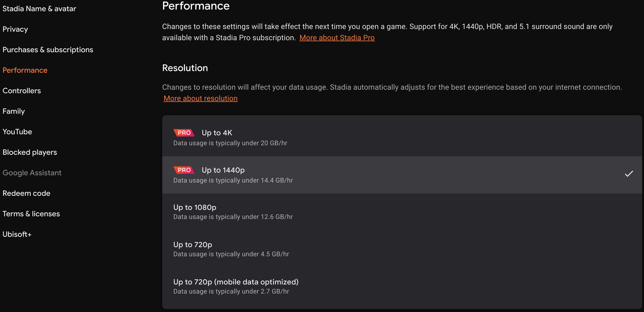
Task: Open the Controllers settings section
Action: [22, 91]
